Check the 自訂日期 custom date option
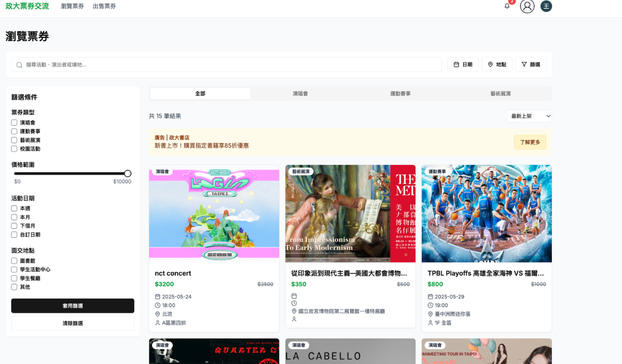 coord(14,235)
